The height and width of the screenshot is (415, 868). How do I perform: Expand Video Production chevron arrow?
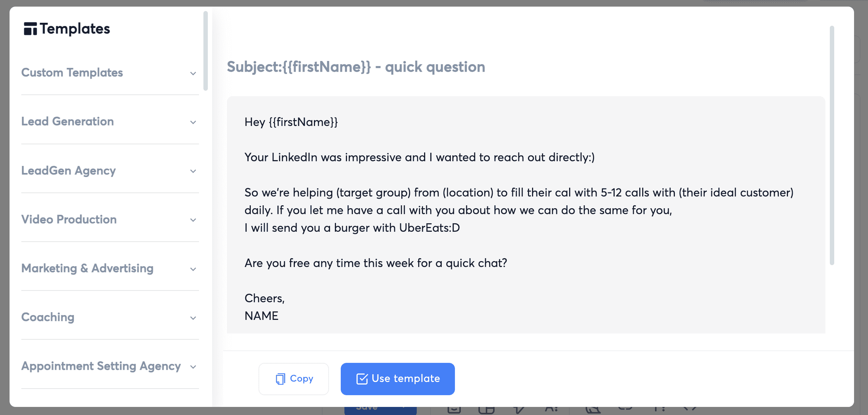193,220
